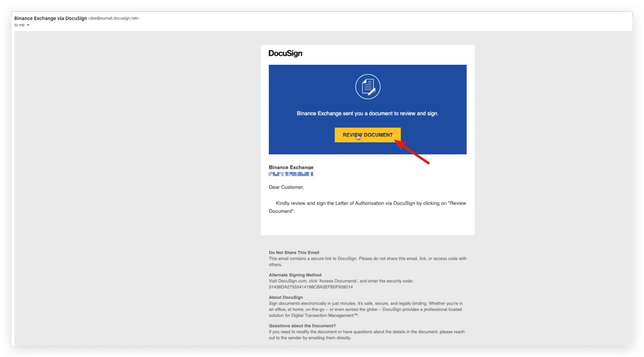The width and height of the screenshot is (644, 357).
Task: Click the "Dear Customer," greeting line
Action: (x=286, y=187)
